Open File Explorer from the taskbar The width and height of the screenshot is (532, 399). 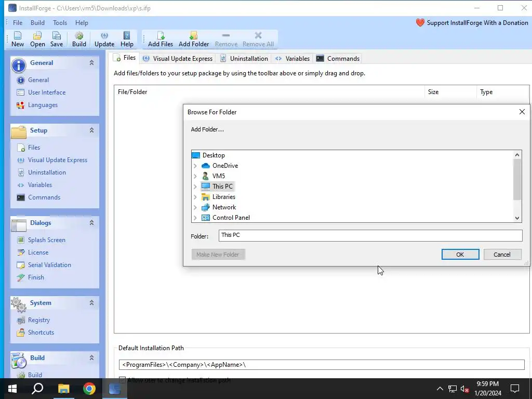pos(63,389)
